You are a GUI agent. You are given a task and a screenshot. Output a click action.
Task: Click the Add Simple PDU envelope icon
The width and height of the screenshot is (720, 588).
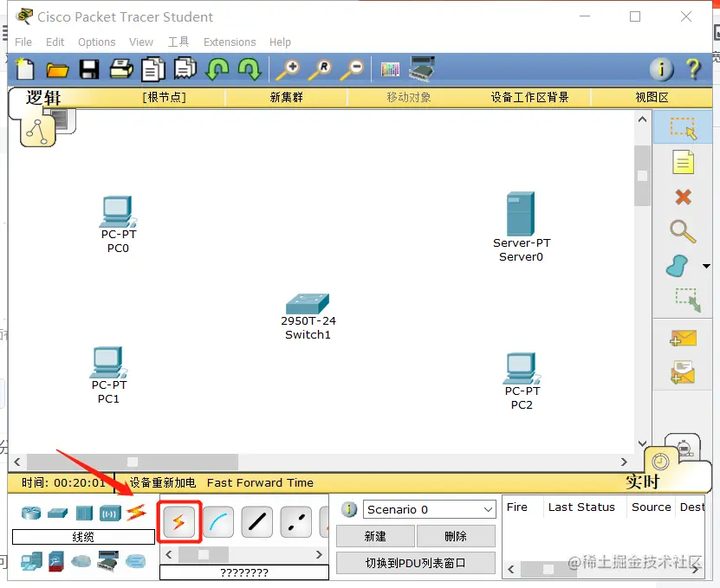pos(683,339)
